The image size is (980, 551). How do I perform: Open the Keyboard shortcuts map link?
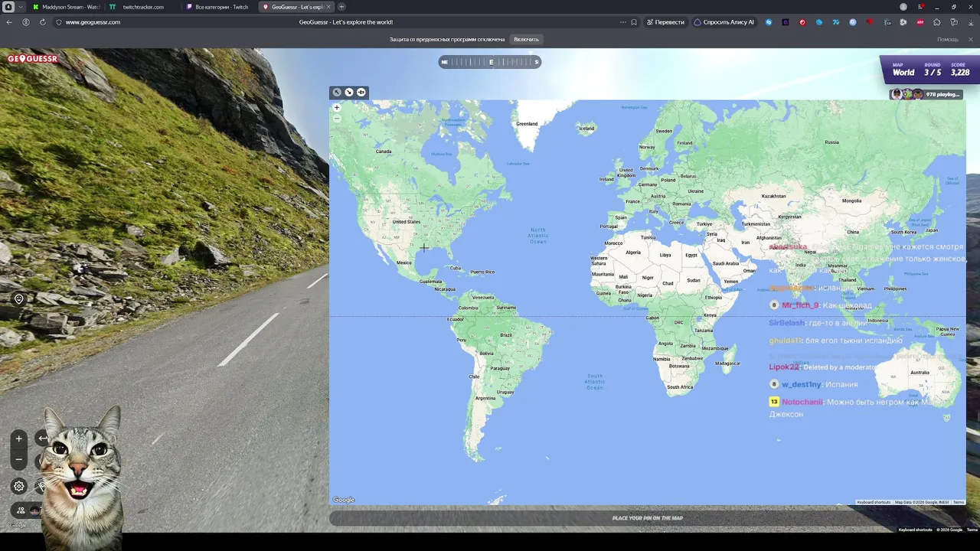[874, 502]
